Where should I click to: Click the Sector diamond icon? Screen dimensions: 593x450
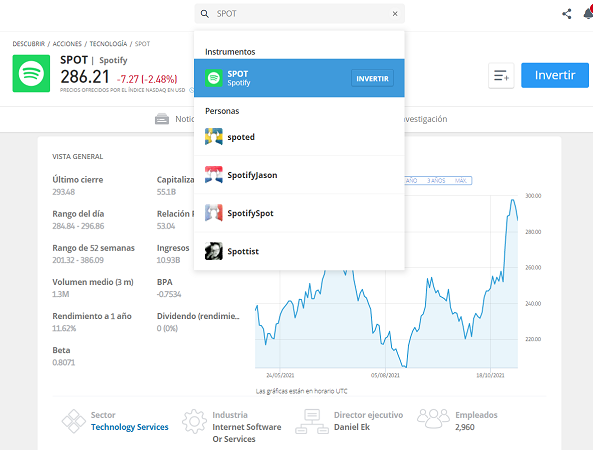pyautogui.click(x=74, y=421)
